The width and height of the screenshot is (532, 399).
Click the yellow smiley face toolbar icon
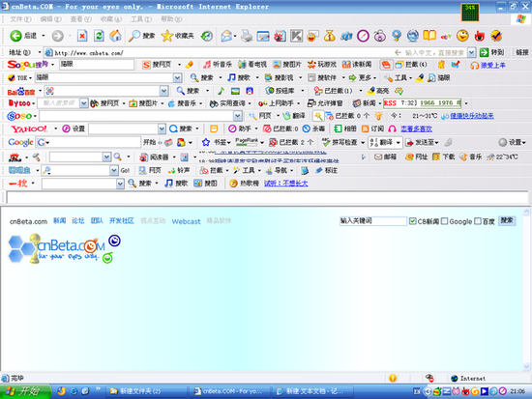462,36
